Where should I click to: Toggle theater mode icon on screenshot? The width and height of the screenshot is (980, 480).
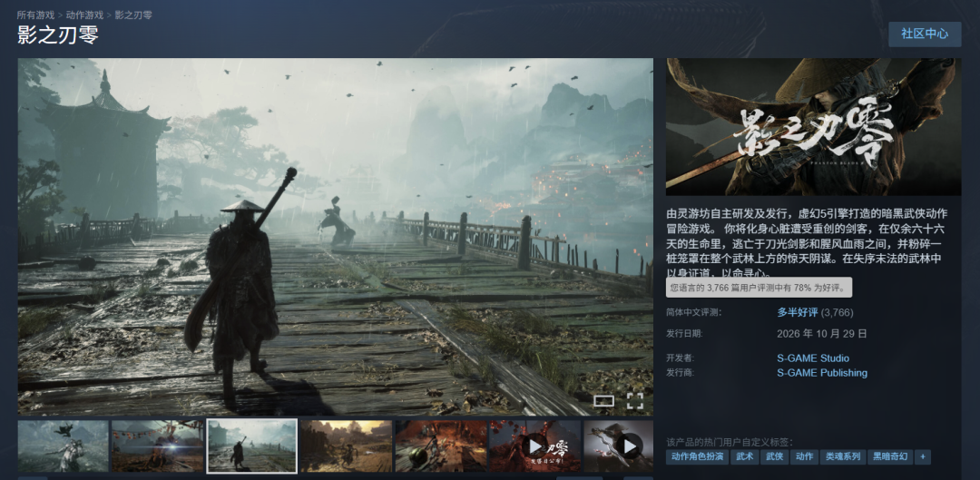(x=603, y=401)
